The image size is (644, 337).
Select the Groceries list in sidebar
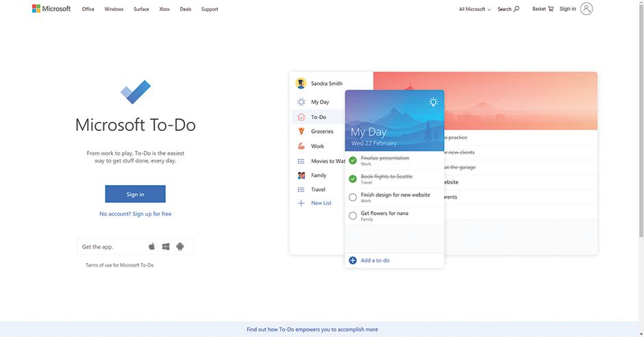tap(321, 132)
